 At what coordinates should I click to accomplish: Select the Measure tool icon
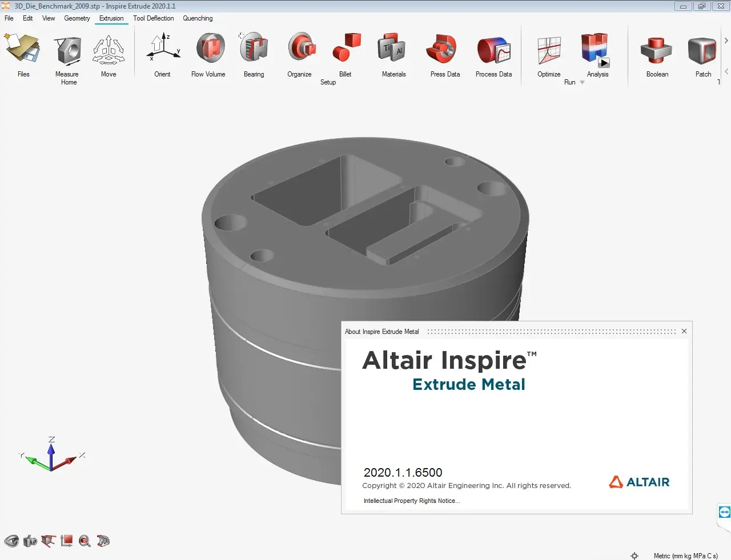click(x=69, y=50)
